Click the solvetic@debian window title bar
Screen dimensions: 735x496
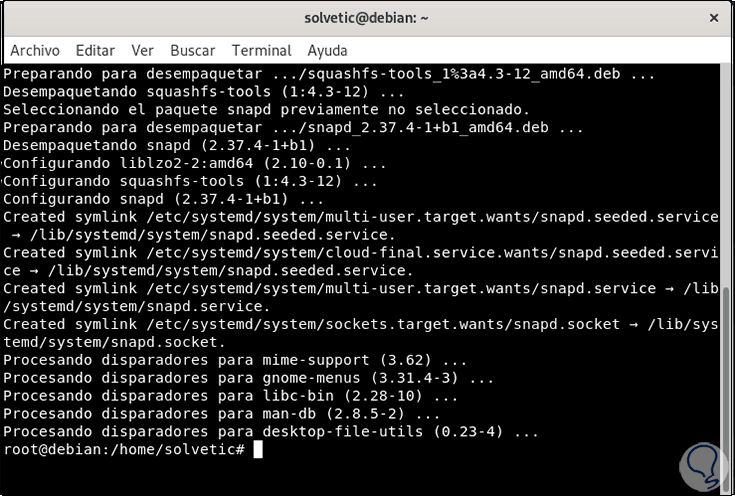tap(366, 18)
